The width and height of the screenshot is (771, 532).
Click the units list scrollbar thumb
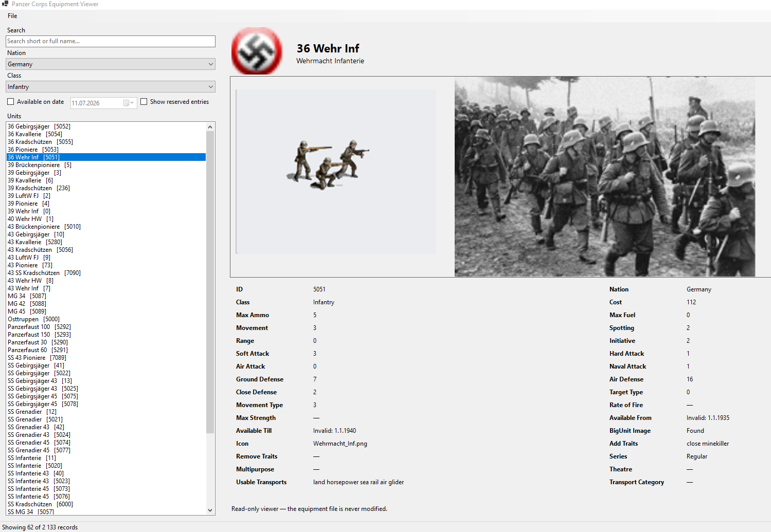pos(210,282)
